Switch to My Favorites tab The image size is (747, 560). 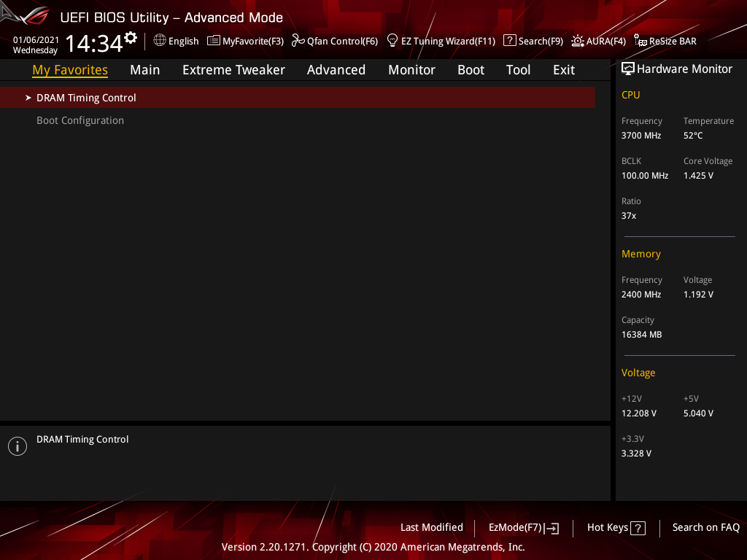pyautogui.click(x=70, y=70)
